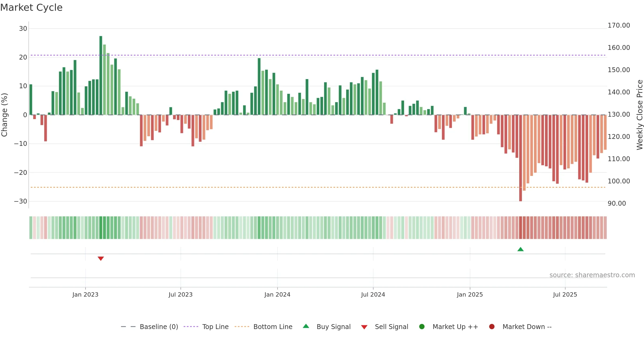Click the −20 tick on Change axis
Image resolution: width=644 pixels, height=362 pixels.
pos(21,173)
